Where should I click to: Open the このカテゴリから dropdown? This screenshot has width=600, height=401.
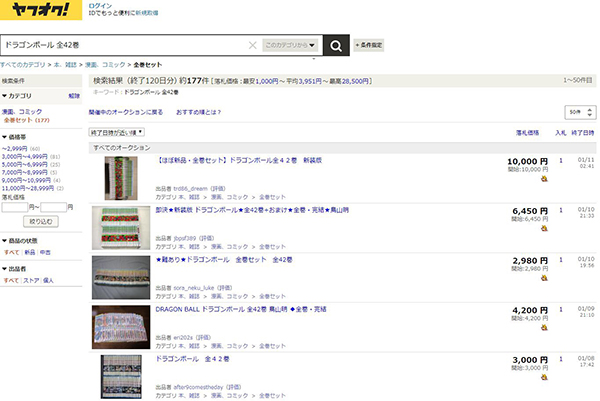tap(290, 45)
